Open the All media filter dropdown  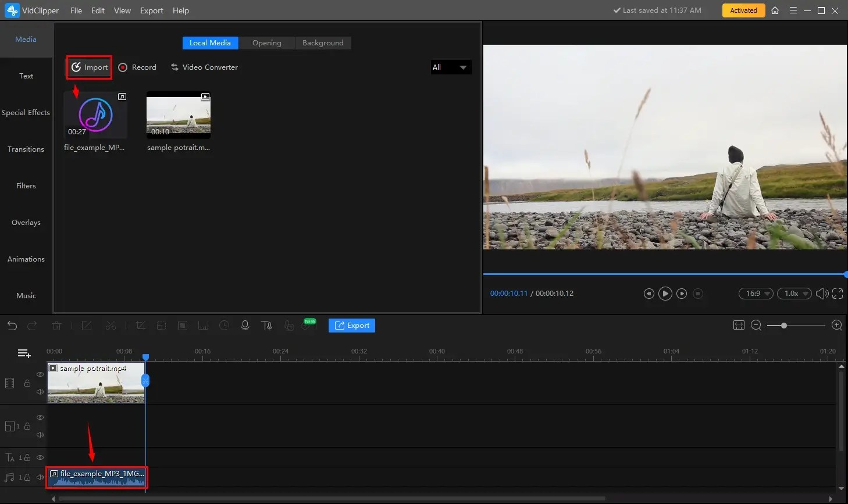[451, 67]
